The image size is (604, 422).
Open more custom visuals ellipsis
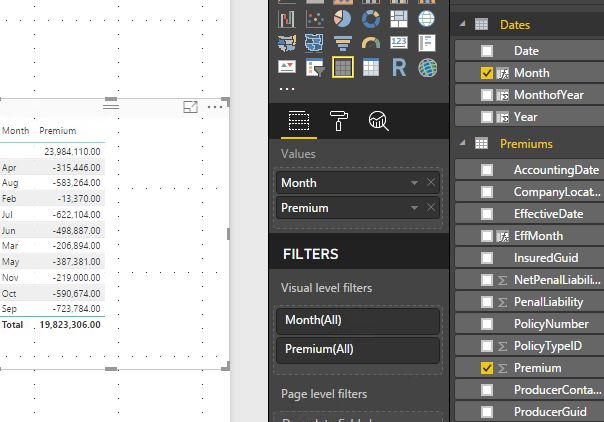(287, 89)
